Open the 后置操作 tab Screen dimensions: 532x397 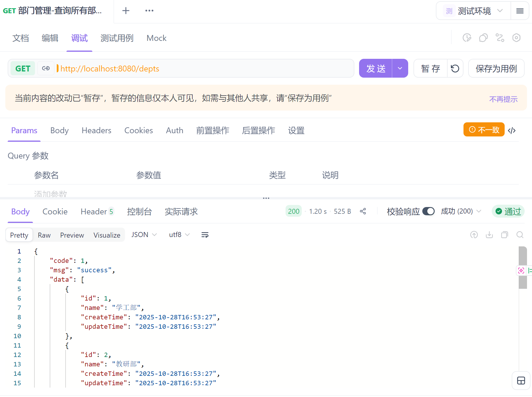259,130
